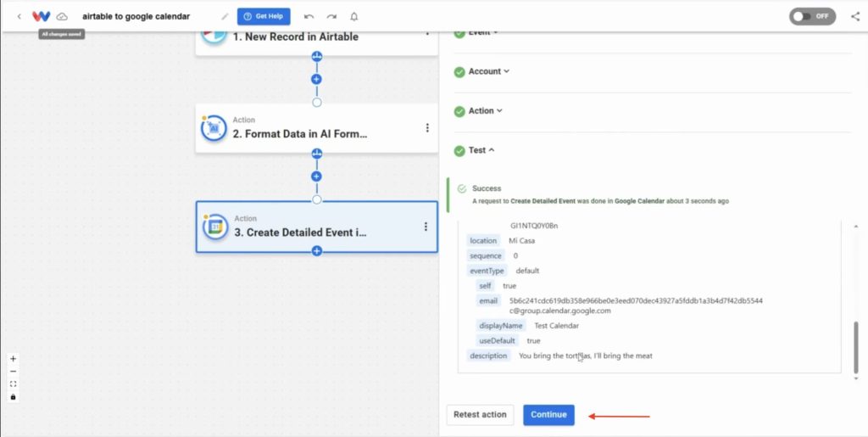Screen dimensions: 868x437
Task: Click the Continue button
Action: [548, 415]
